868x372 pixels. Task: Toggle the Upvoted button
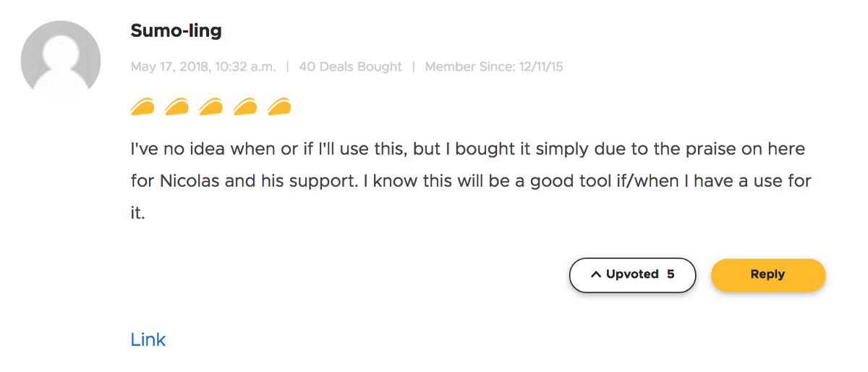[631, 275]
